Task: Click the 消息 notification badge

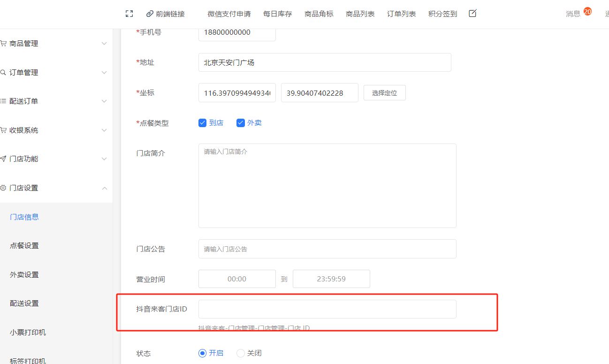Action: point(587,12)
